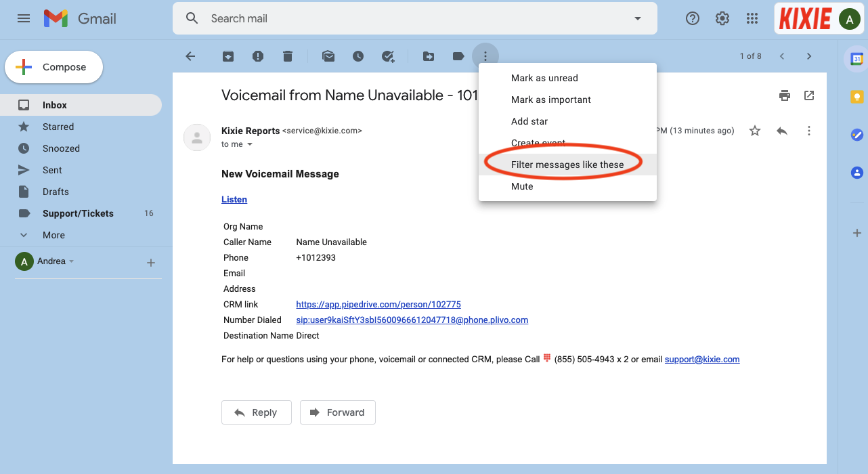Viewport: 868px width, 474px height.
Task: Open the Settings gear
Action: (722, 18)
